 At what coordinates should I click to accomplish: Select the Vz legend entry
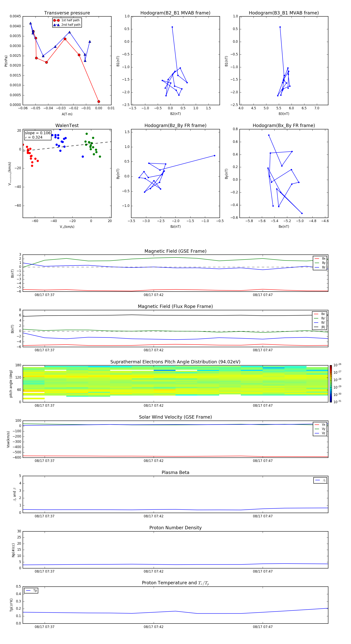click(x=320, y=433)
